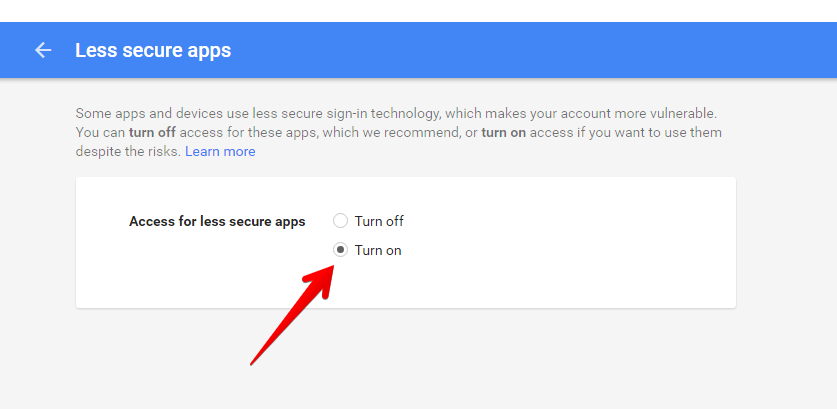Click the "Turn off" option label
This screenshot has height=409, width=837.
379,221
